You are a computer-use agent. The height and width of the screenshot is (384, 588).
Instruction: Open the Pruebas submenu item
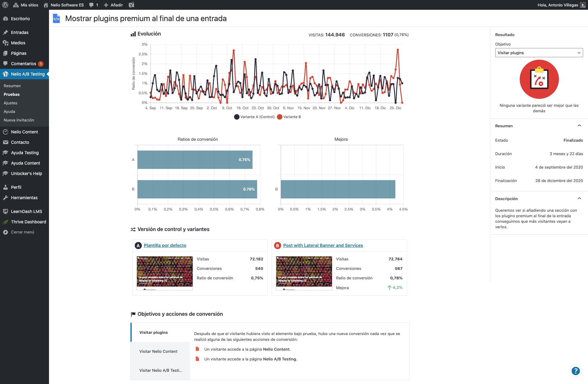12,95
